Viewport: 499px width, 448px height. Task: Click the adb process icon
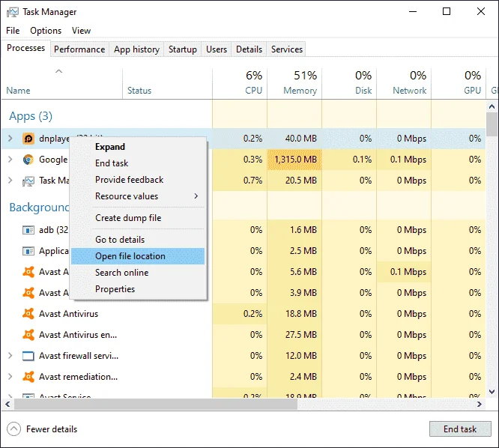(28, 230)
